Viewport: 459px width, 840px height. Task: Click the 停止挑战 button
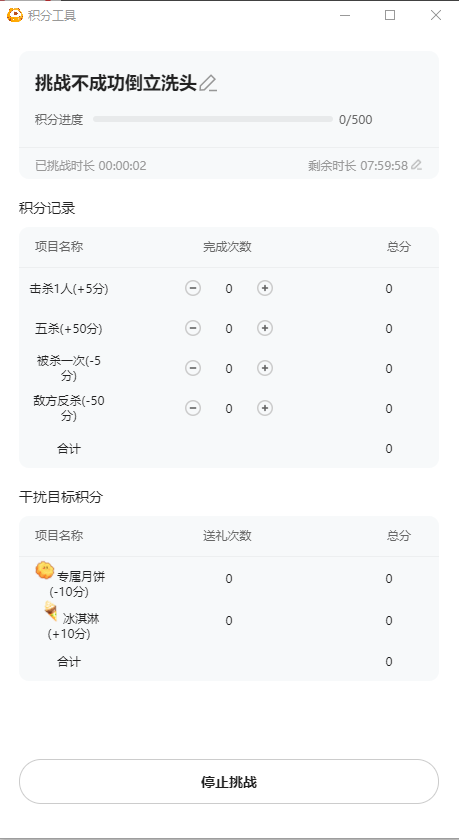click(x=229, y=782)
